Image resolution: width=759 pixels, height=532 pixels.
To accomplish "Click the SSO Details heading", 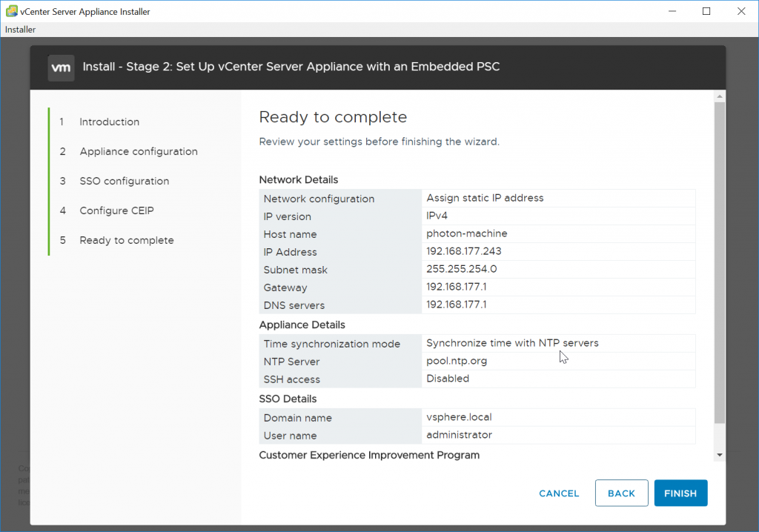I will click(288, 399).
